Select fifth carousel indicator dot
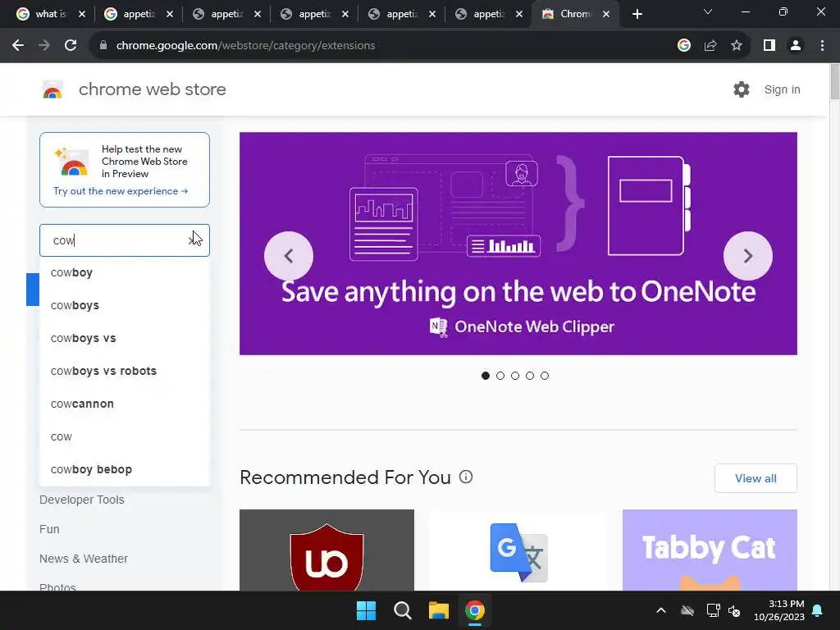Screen dimensions: 840x630 545,376
